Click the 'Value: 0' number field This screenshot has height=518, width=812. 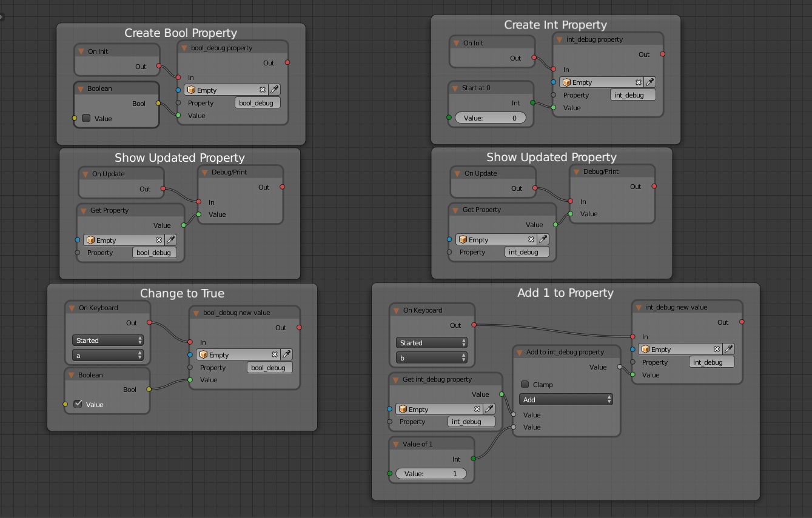click(491, 118)
